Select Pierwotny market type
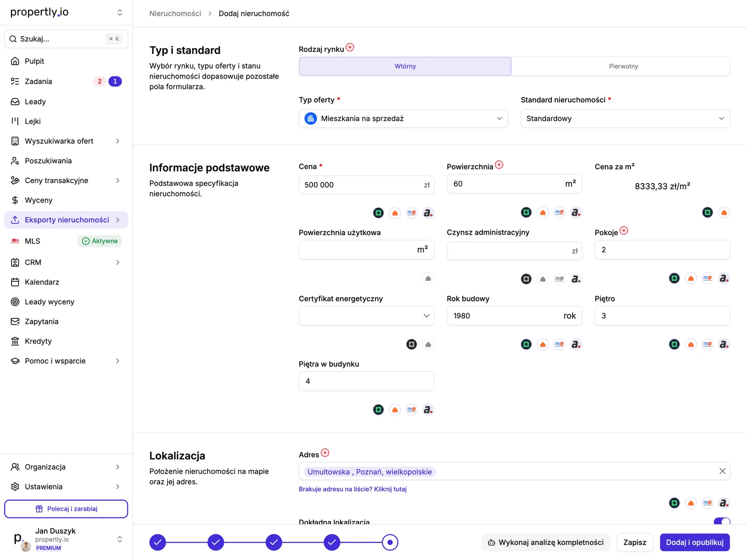 (623, 66)
